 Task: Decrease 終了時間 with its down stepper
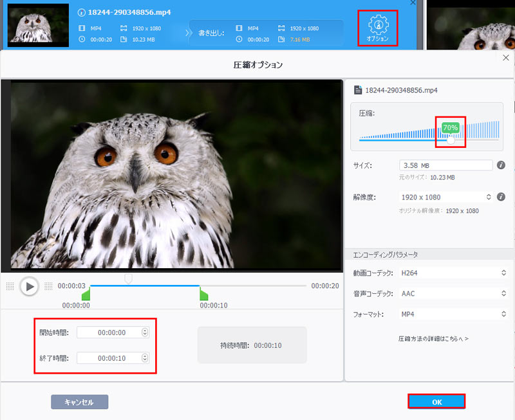point(145,361)
